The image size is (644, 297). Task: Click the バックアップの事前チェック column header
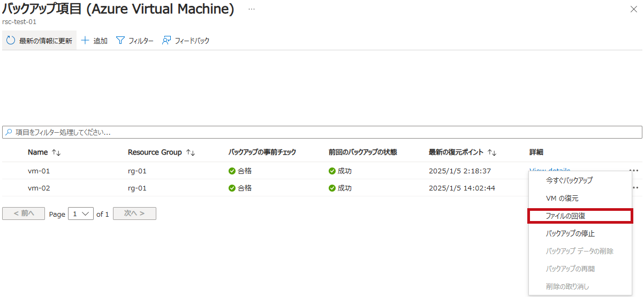point(262,153)
